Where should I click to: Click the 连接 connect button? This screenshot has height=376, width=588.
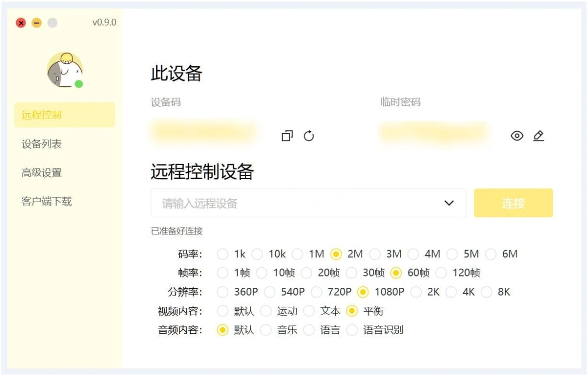click(513, 203)
